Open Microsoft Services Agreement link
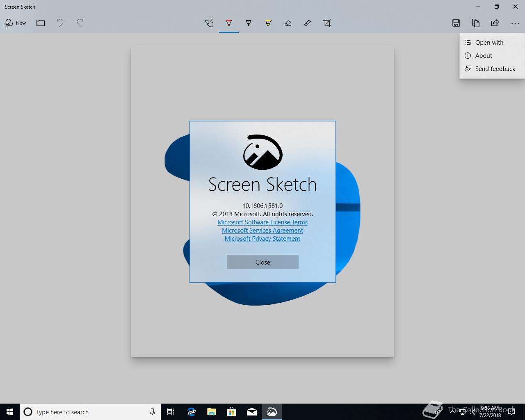The height and width of the screenshot is (420, 525). pyautogui.click(x=262, y=231)
